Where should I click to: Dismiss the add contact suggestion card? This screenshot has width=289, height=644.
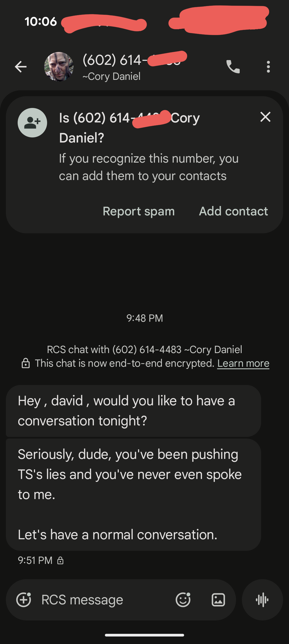265,117
